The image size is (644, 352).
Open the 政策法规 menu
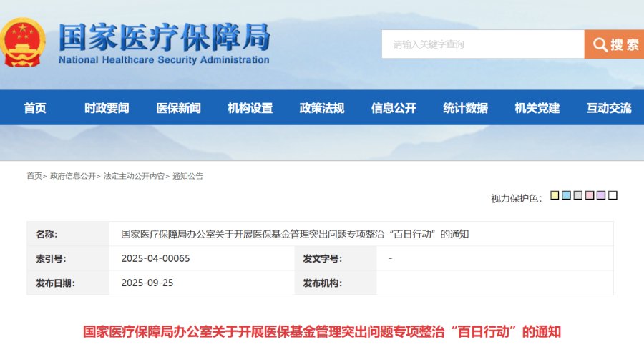click(x=321, y=108)
